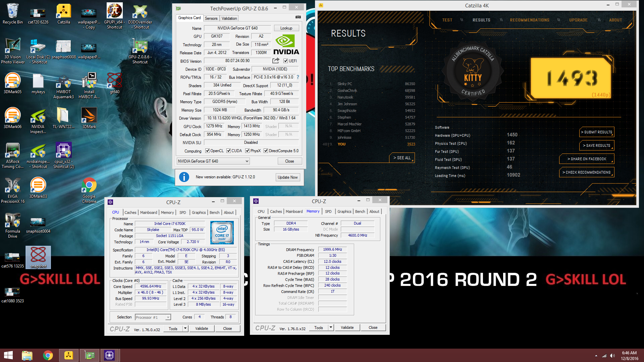
Task: Click the Bus Interface question mark in GPU-Z
Action: pos(298,77)
